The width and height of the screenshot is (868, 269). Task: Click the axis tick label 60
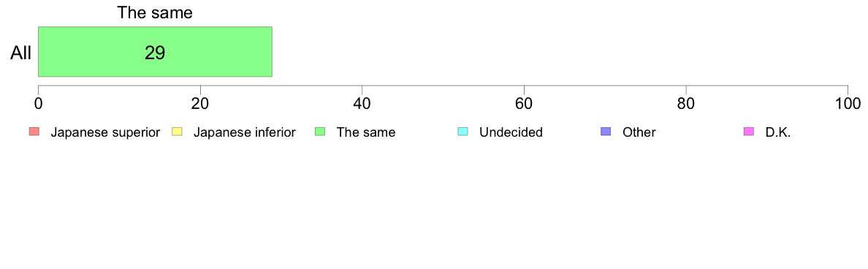tap(524, 104)
